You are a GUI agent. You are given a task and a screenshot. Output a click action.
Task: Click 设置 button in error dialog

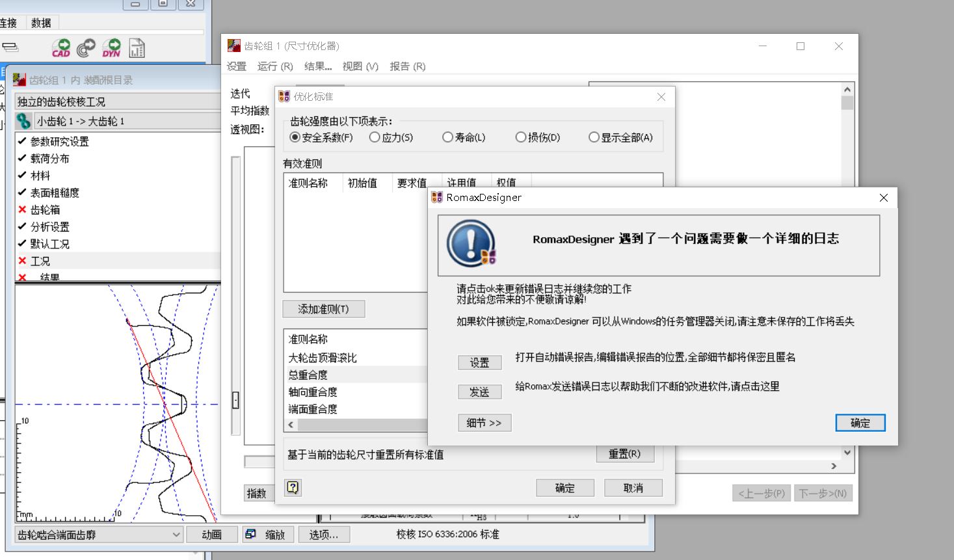480,363
